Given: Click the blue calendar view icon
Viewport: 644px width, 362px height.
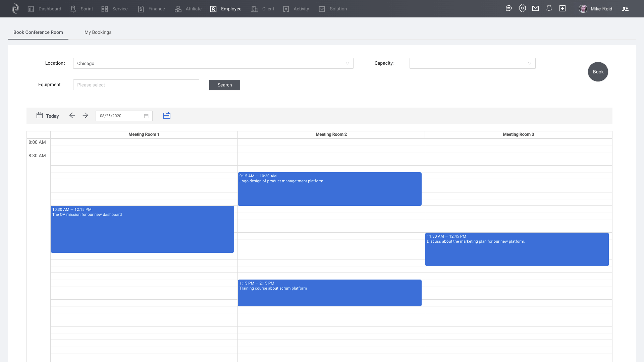Looking at the screenshot, I should [x=167, y=116].
